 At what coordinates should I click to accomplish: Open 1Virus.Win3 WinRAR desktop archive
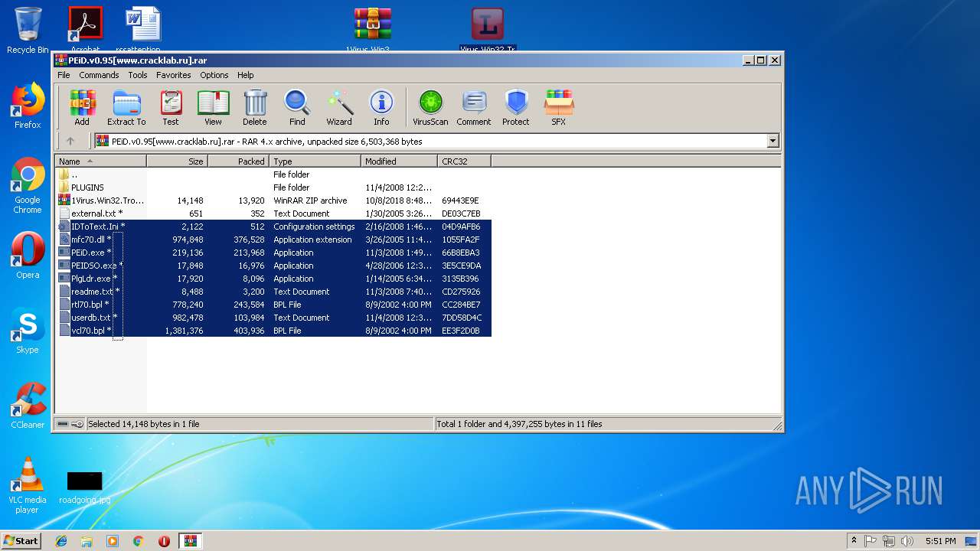click(373, 31)
